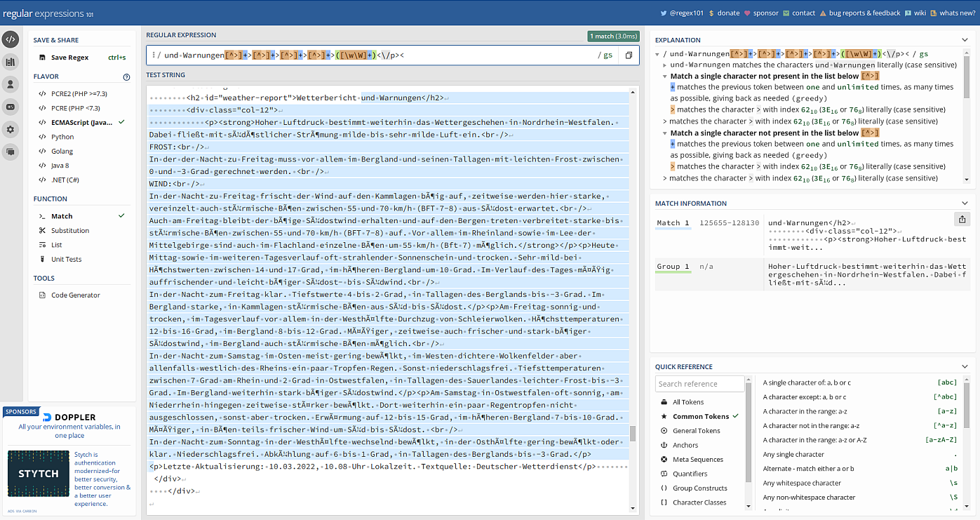Viewport: 980px width, 520px height.
Task: Select the Group 1 result row
Action: coord(810,275)
